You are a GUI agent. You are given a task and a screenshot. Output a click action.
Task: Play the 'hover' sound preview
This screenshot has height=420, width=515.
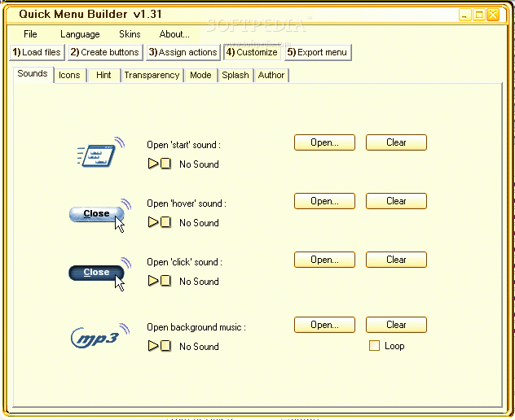(153, 222)
